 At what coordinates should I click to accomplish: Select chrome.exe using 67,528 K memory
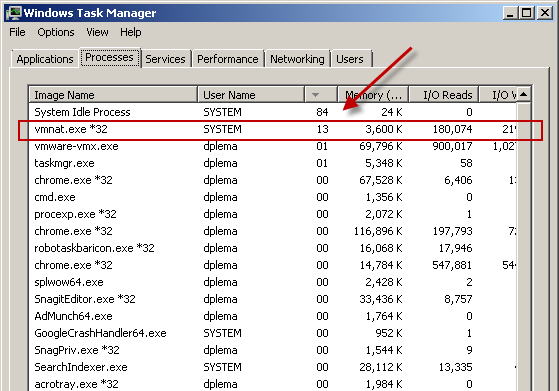[x=273, y=180]
